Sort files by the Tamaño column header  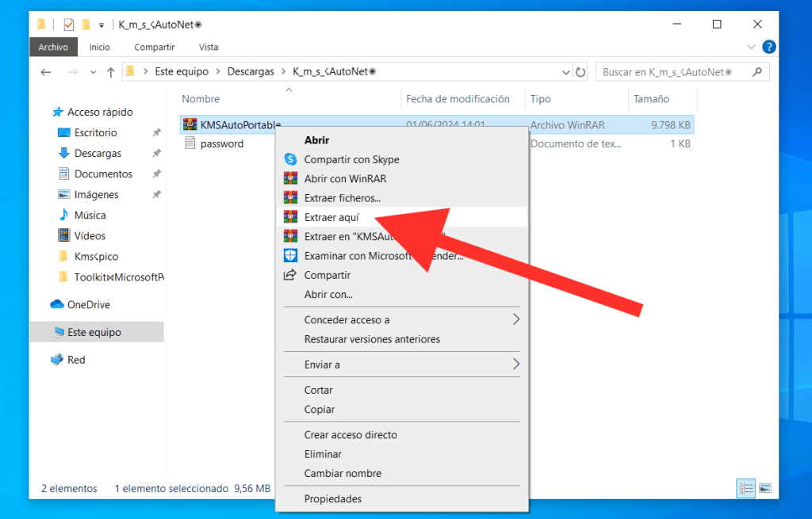(651, 99)
